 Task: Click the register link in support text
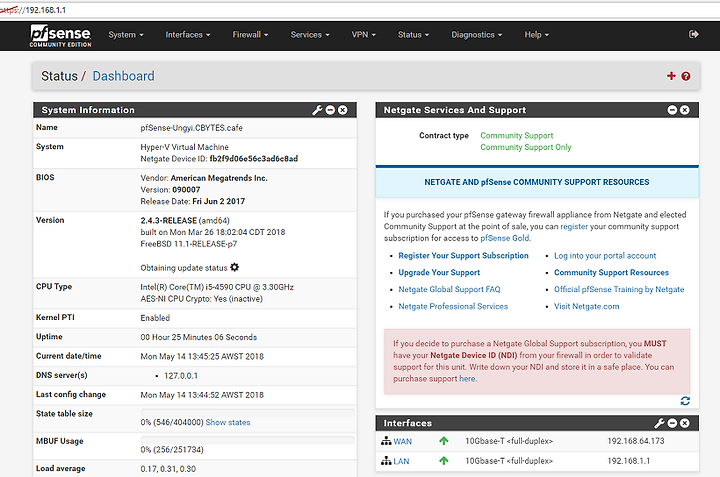pyautogui.click(x=574, y=226)
